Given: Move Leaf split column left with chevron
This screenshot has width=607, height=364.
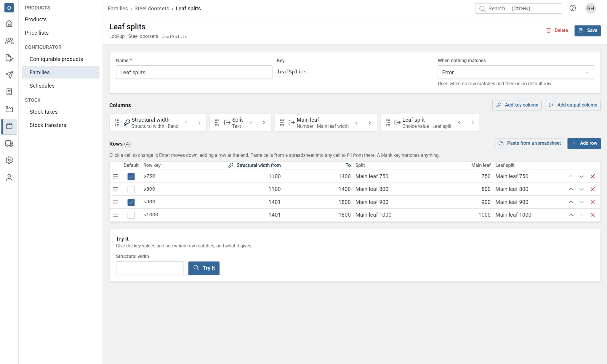Looking at the screenshot, I should tap(459, 123).
